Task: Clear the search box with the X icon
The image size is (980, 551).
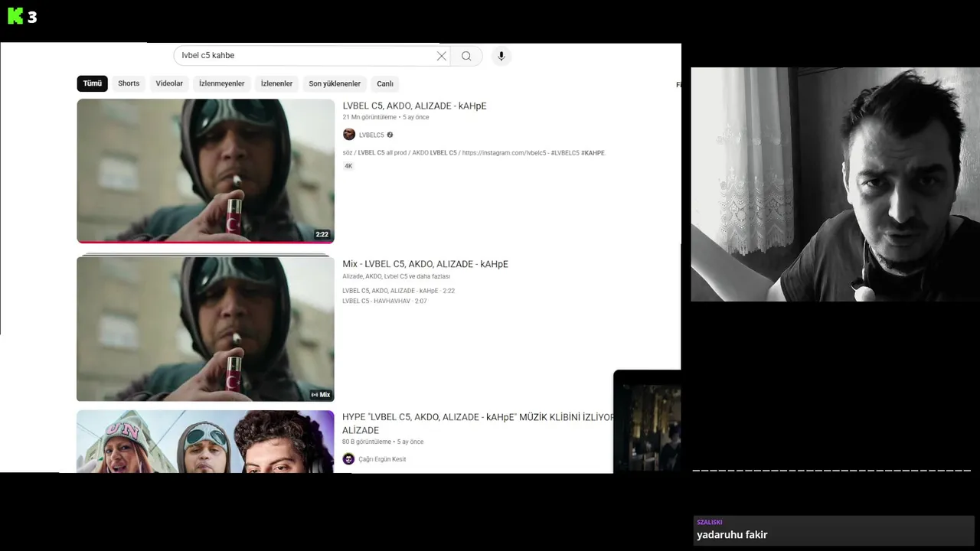Action: pos(442,56)
